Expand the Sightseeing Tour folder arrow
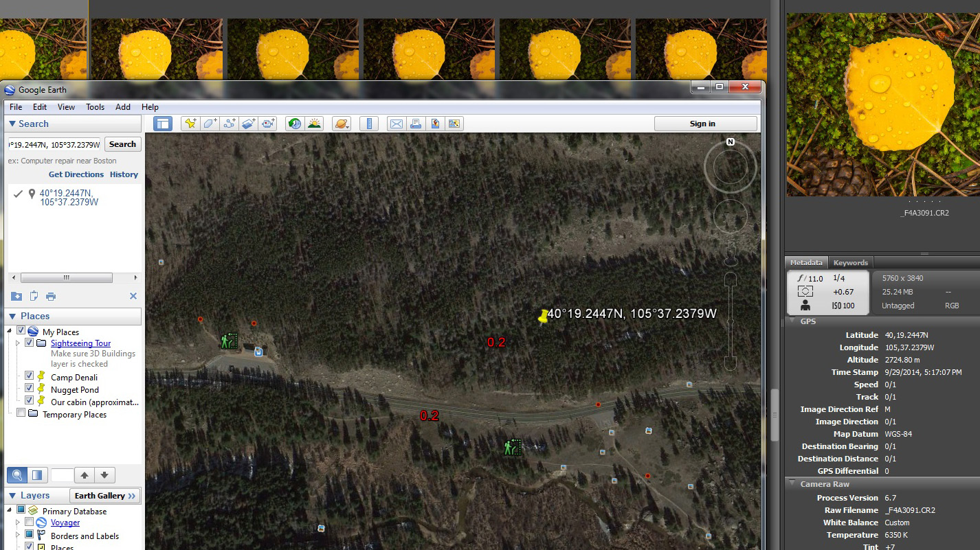Screen dimensions: 980x550 [18, 343]
